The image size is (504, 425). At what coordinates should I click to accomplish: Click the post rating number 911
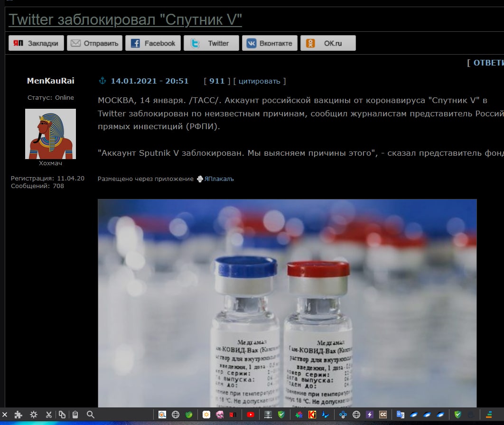click(216, 81)
